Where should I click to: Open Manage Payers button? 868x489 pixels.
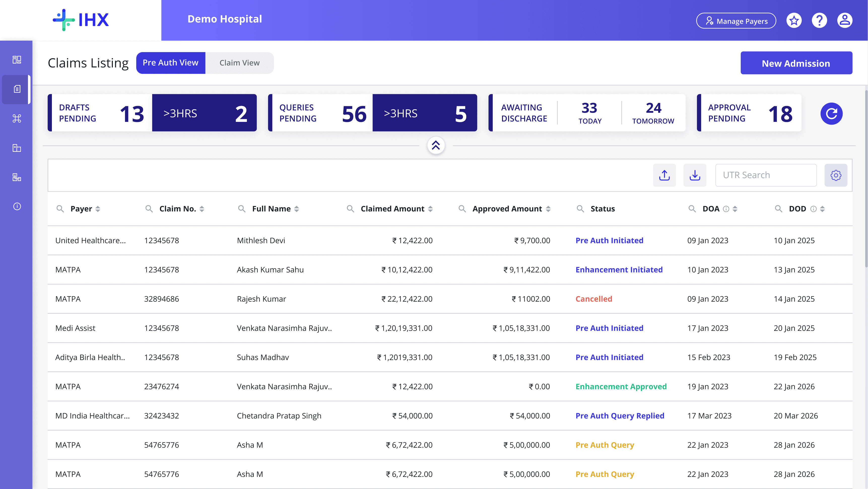(x=736, y=21)
